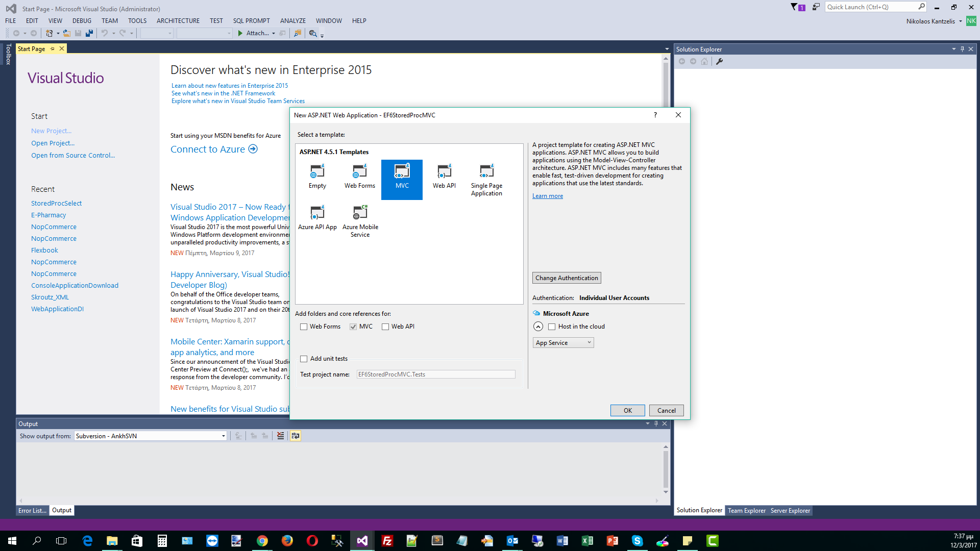Open Skype from the taskbar
This screenshot has width=980, height=551.
(637, 541)
